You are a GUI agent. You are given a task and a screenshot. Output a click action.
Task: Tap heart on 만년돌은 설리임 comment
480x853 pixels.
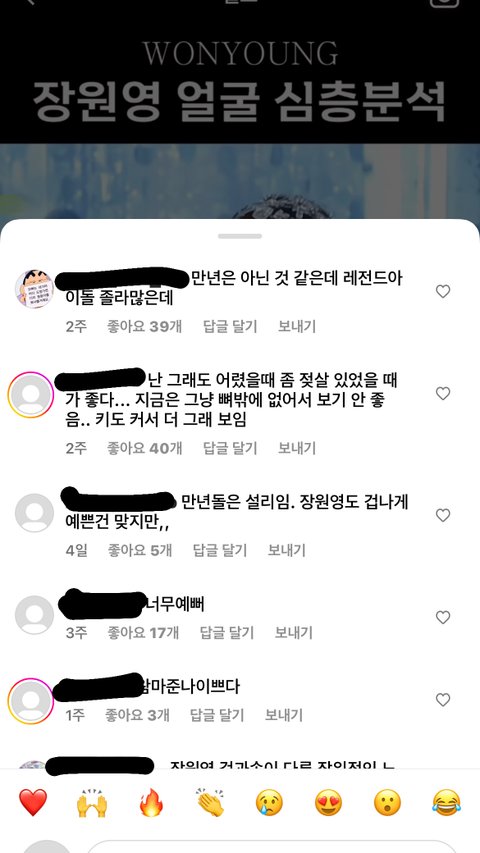click(443, 515)
